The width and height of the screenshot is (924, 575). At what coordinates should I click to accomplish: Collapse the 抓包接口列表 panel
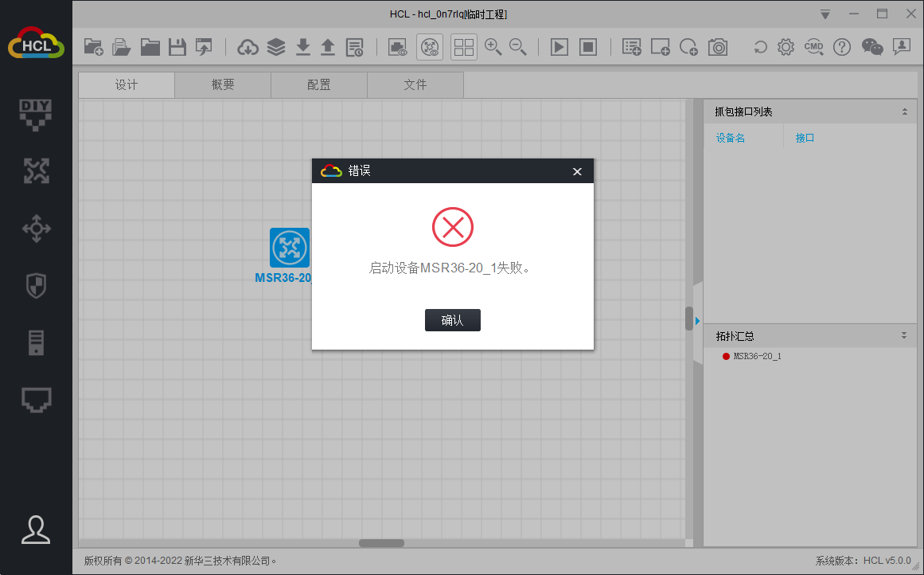(x=904, y=112)
